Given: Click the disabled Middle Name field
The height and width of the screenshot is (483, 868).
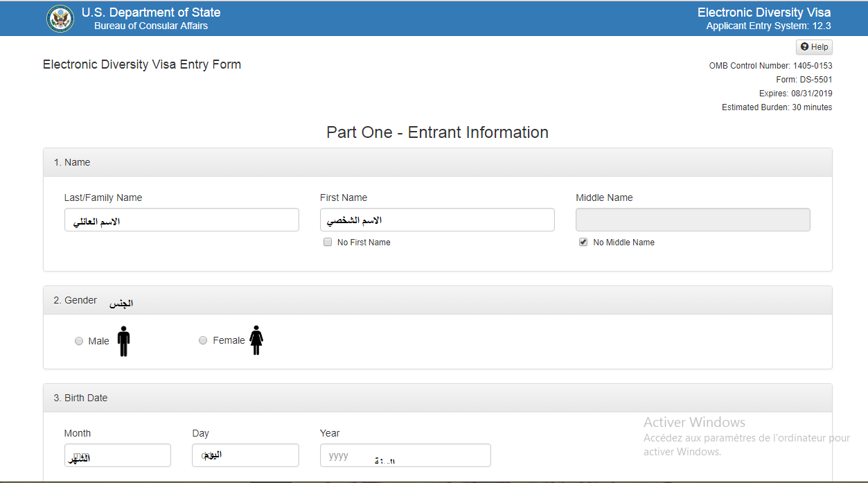Looking at the screenshot, I should (x=693, y=220).
